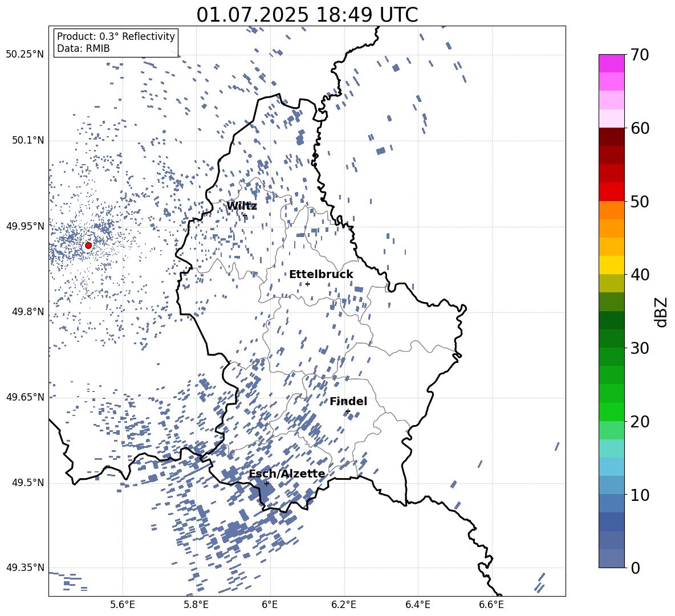Click the 49.5°N latitude label
675x616 pixels.
[27, 483]
